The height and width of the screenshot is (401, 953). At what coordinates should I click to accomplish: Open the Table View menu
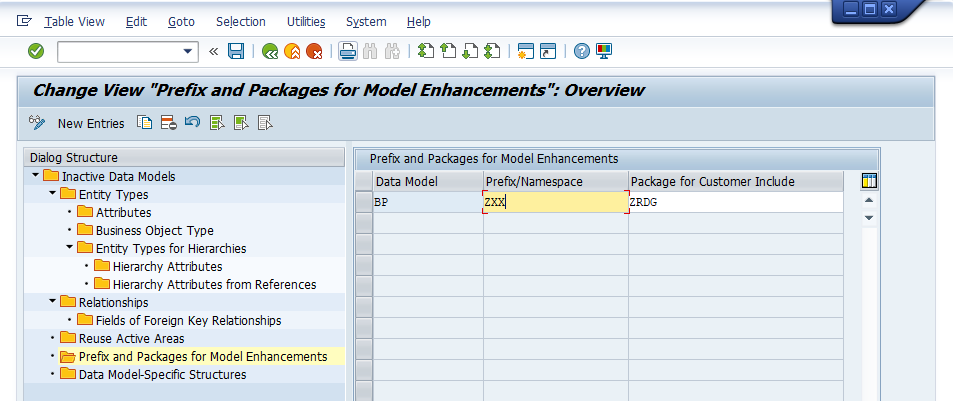74,22
